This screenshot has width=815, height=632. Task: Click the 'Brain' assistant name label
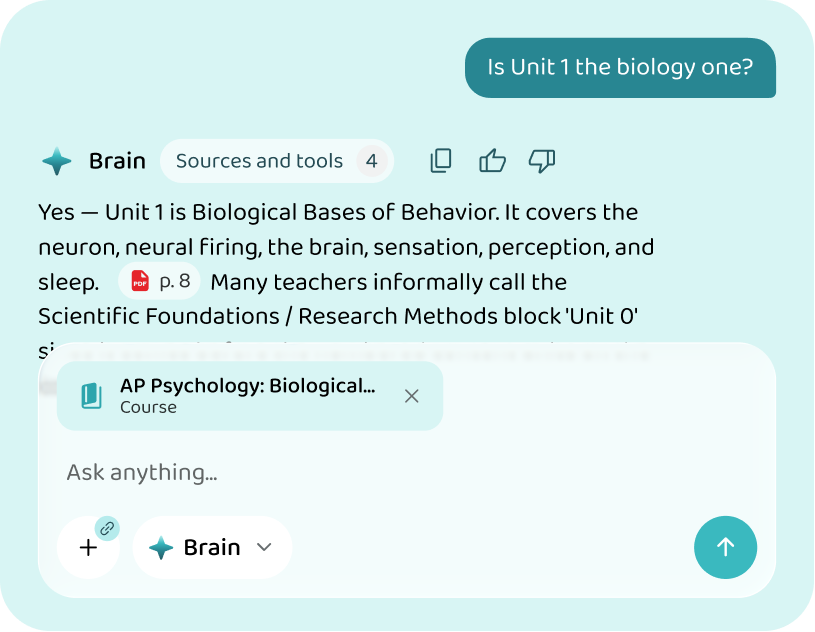click(x=117, y=161)
